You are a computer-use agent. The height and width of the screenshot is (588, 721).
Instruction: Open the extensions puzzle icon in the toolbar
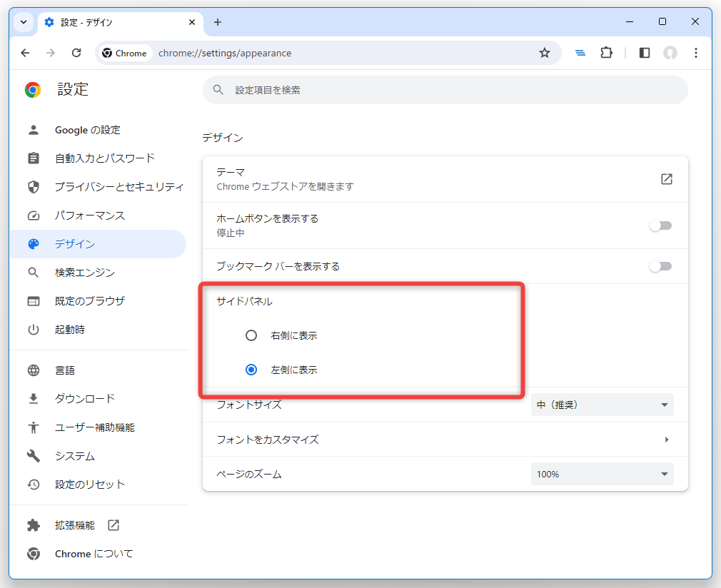click(x=607, y=53)
